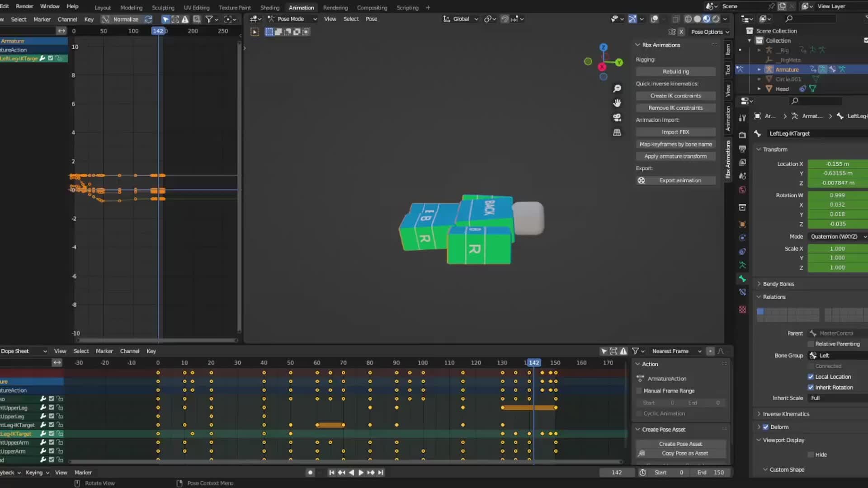Open Pose Options dropdown
Screen dimensions: 868x488
point(710,32)
